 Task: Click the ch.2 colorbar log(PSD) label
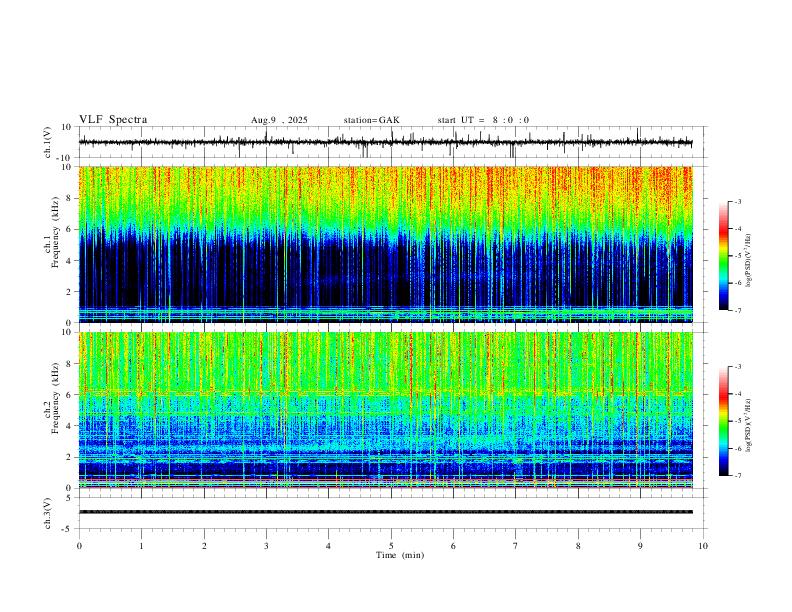[x=750, y=425]
